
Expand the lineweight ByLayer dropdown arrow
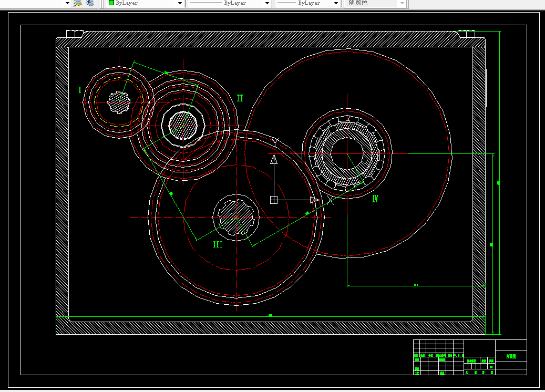coord(336,3)
